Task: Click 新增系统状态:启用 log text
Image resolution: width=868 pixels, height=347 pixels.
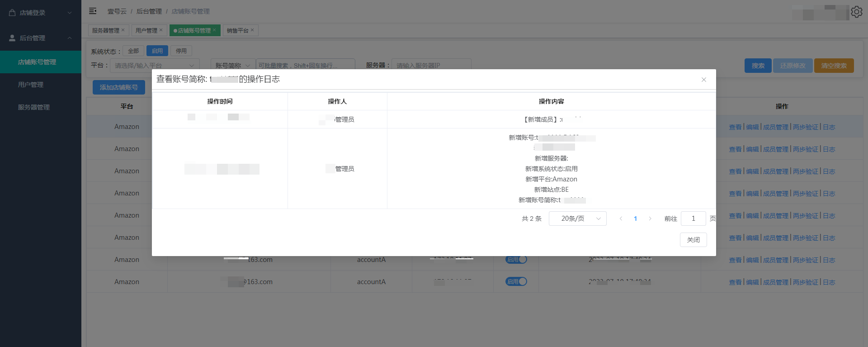Action: [552, 169]
